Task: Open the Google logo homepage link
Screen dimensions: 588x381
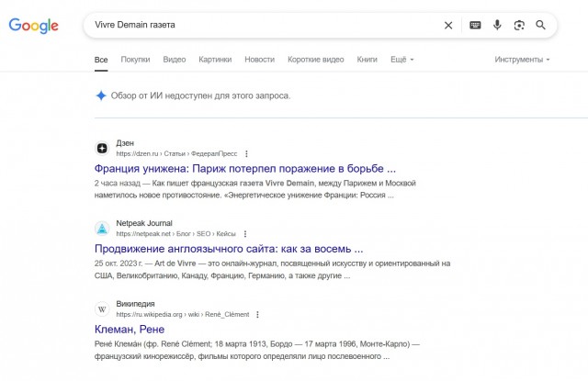Action: pyautogui.click(x=33, y=26)
